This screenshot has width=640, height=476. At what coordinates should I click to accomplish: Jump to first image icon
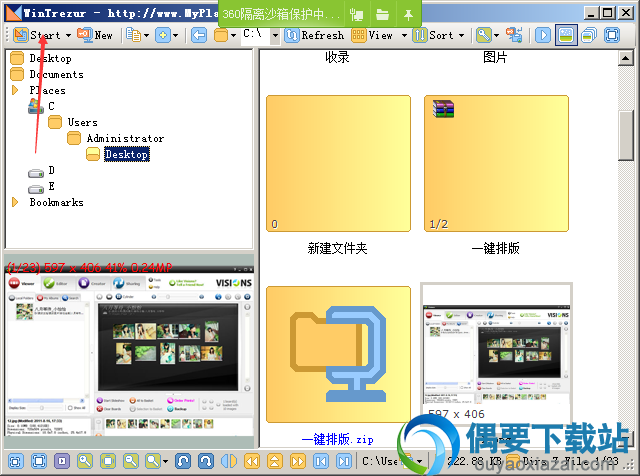[x=321, y=461]
